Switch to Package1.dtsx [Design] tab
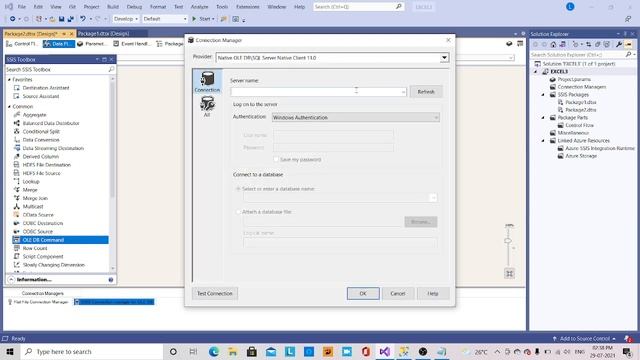The width and height of the screenshot is (640, 360). [x=104, y=33]
